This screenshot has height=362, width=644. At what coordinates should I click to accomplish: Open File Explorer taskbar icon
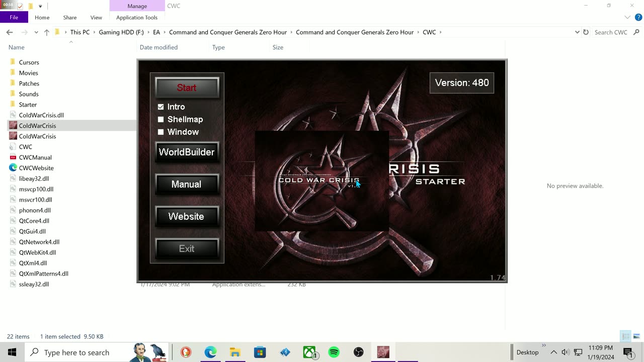[x=235, y=352]
